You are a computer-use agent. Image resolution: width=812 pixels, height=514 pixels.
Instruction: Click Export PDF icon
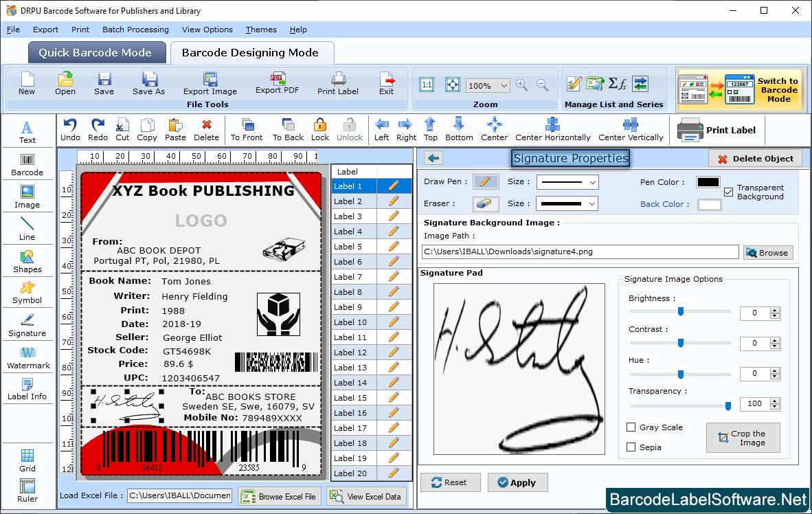click(277, 83)
